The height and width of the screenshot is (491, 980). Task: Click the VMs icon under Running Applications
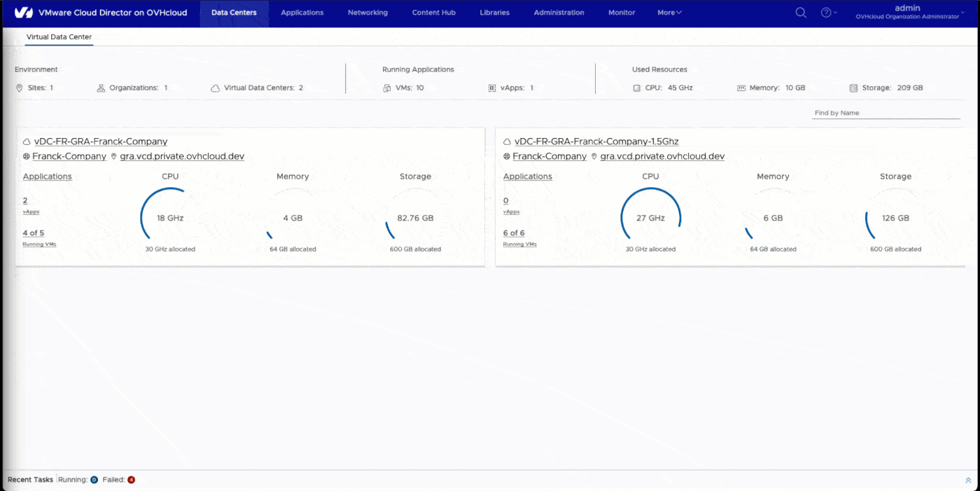(x=387, y=88)
